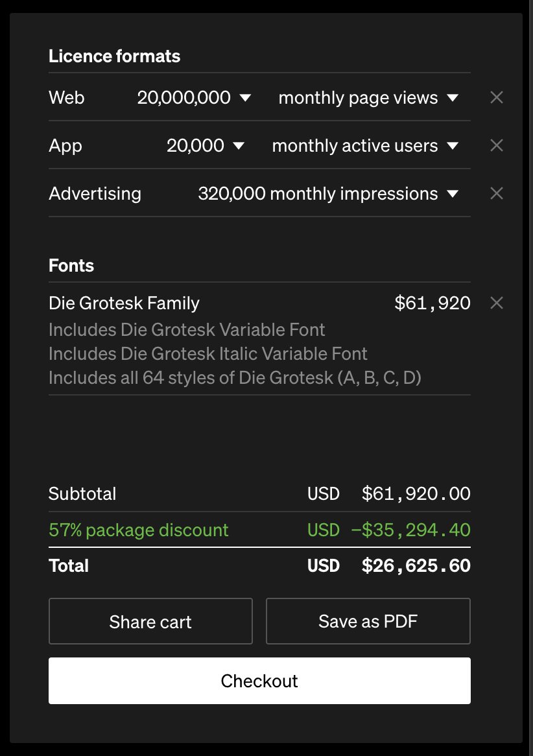Click 'Includes all 64 styles' line
Screen dimensions: 533x756
[235, 377]
